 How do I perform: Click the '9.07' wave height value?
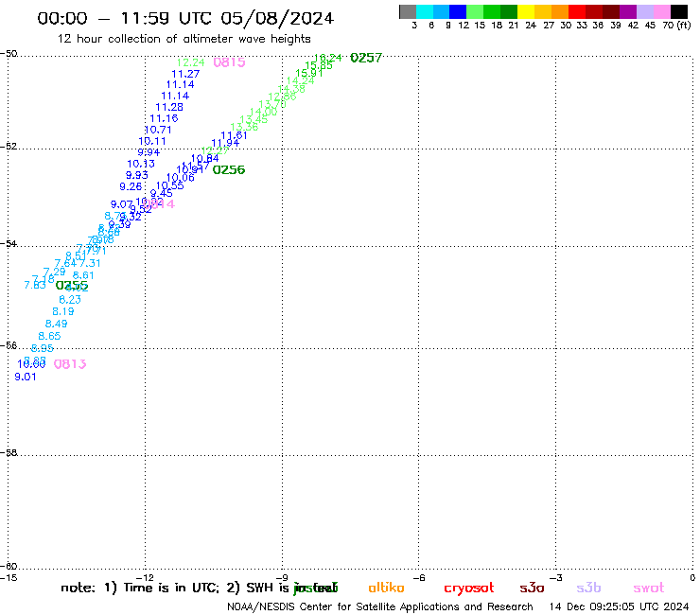tap(122, 205)
